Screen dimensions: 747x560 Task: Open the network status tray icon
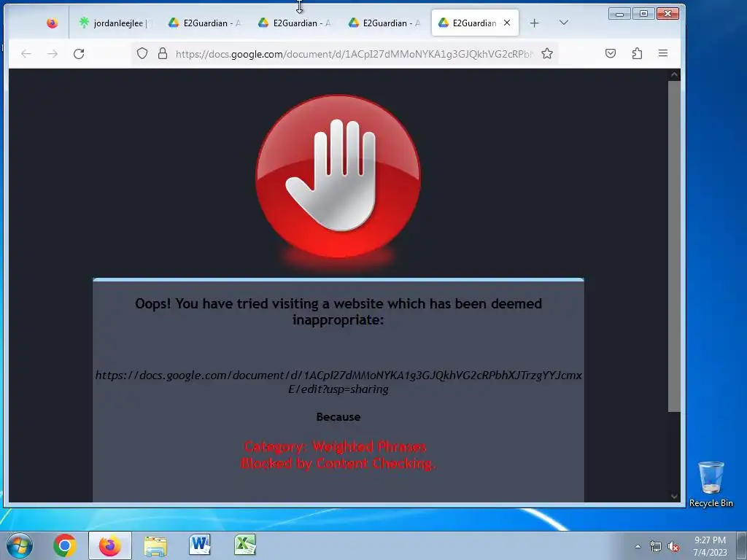point(656,547)
